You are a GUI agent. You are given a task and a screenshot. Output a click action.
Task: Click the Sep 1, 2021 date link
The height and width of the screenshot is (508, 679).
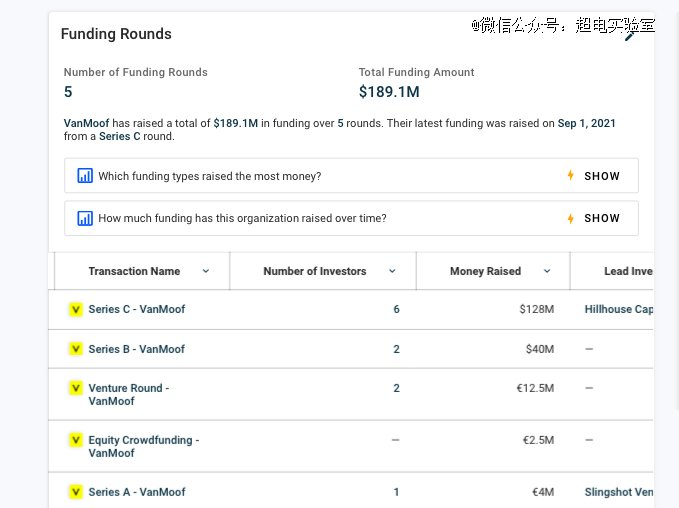[x=586, y=123]
